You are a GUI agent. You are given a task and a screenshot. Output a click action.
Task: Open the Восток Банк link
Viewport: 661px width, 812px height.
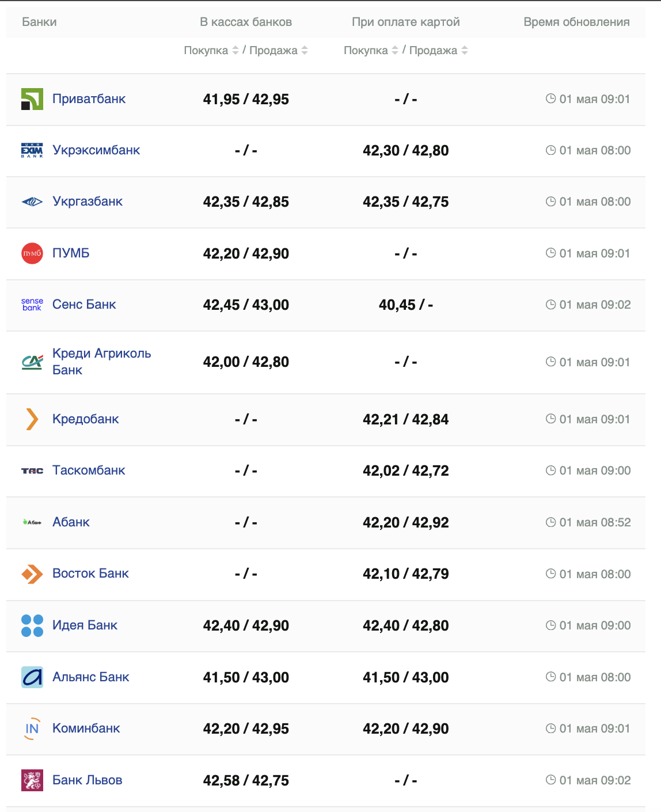coord(90,574)
